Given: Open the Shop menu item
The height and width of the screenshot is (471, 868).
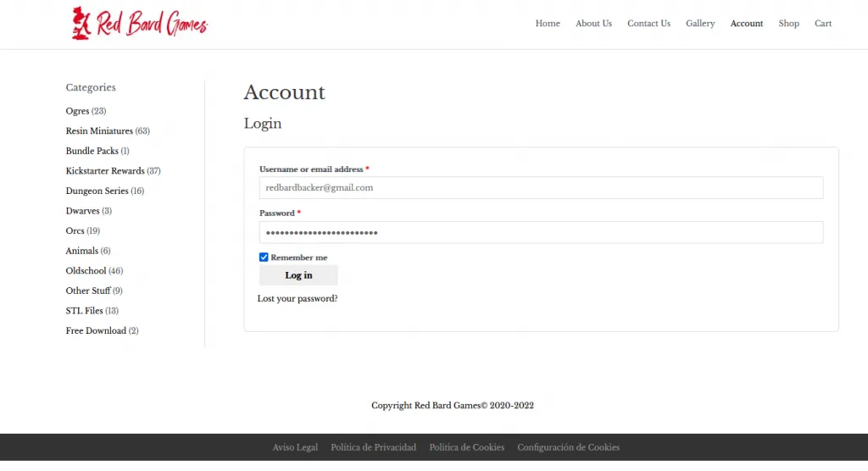Looking at the screenshot, I should tap(788, 24).
